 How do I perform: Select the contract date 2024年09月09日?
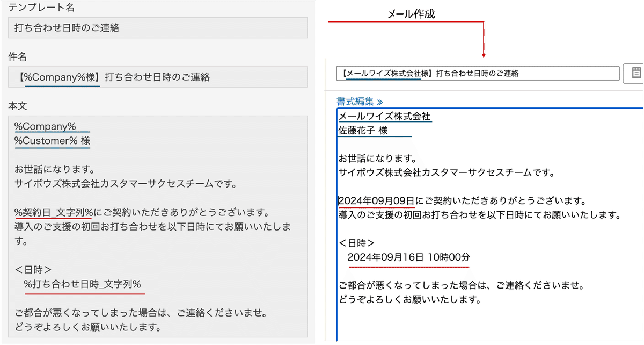376,199
